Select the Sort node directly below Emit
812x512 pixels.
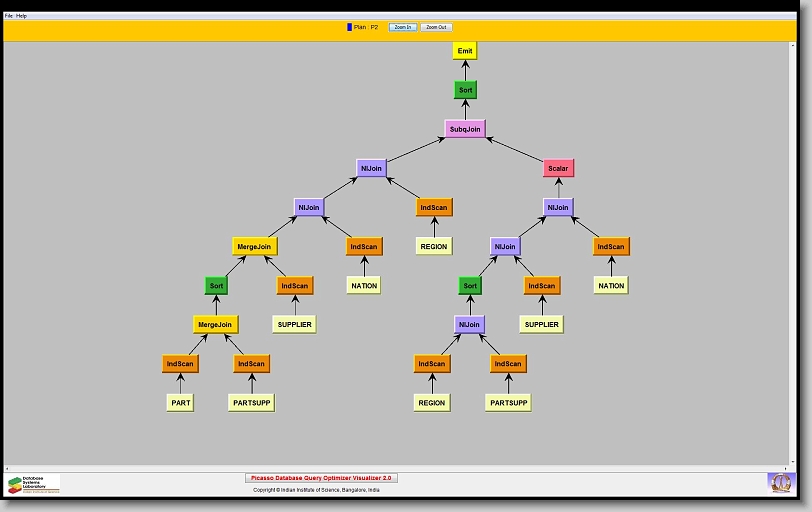(465, 90)
